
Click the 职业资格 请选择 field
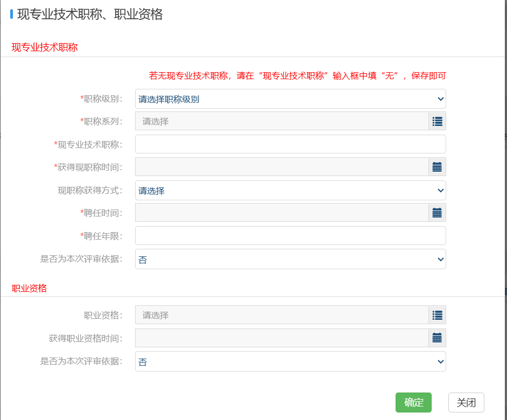(280, 315)
